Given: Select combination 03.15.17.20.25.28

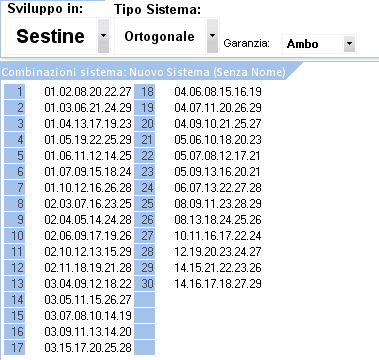Looking at the screenshot, I should point(88,348).
